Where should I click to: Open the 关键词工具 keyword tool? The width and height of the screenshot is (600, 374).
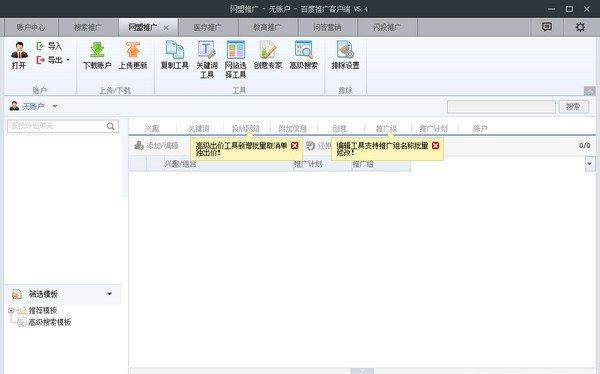pos(207,50)
